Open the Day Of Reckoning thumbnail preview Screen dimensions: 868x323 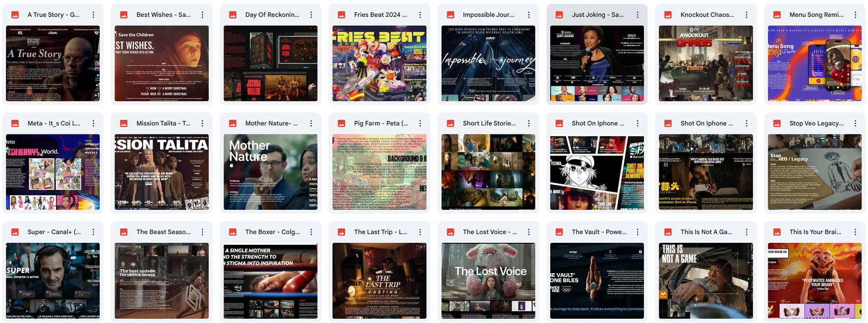271,63
